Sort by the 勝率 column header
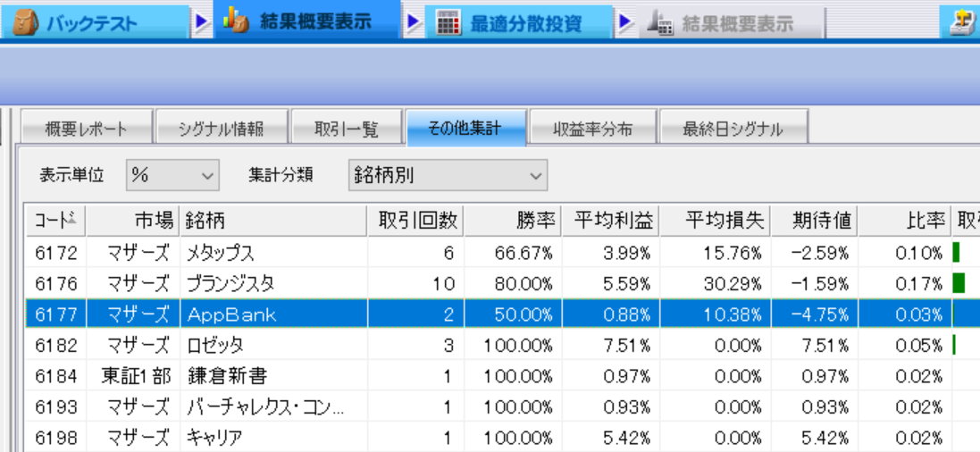 pos(513,220)
